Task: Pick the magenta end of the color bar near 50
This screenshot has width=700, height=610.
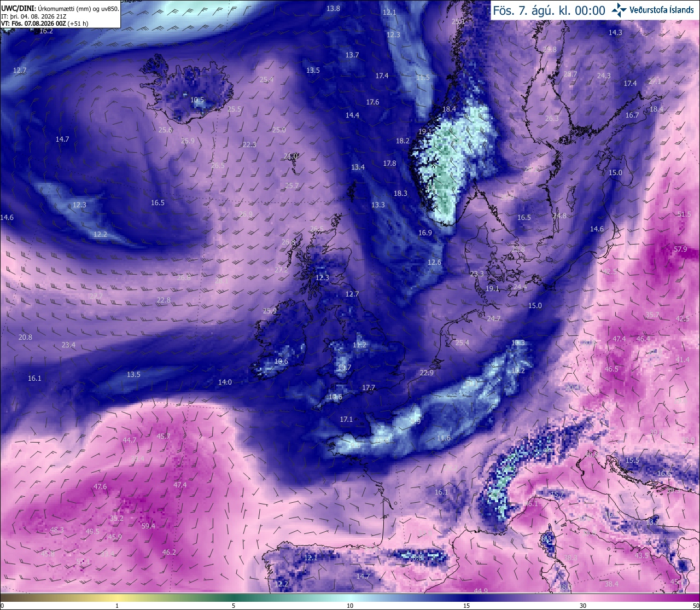Action: click(x=692, y=597)
